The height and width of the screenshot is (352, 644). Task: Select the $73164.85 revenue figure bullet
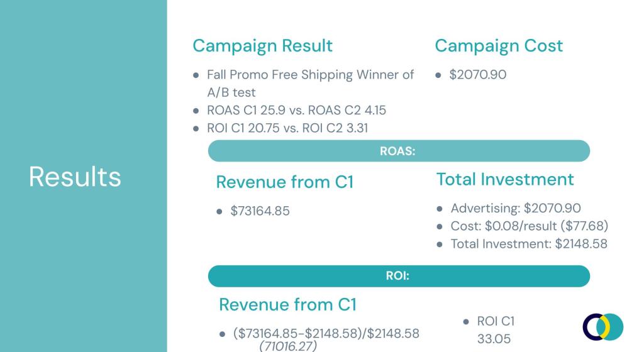tap(260, 211)
